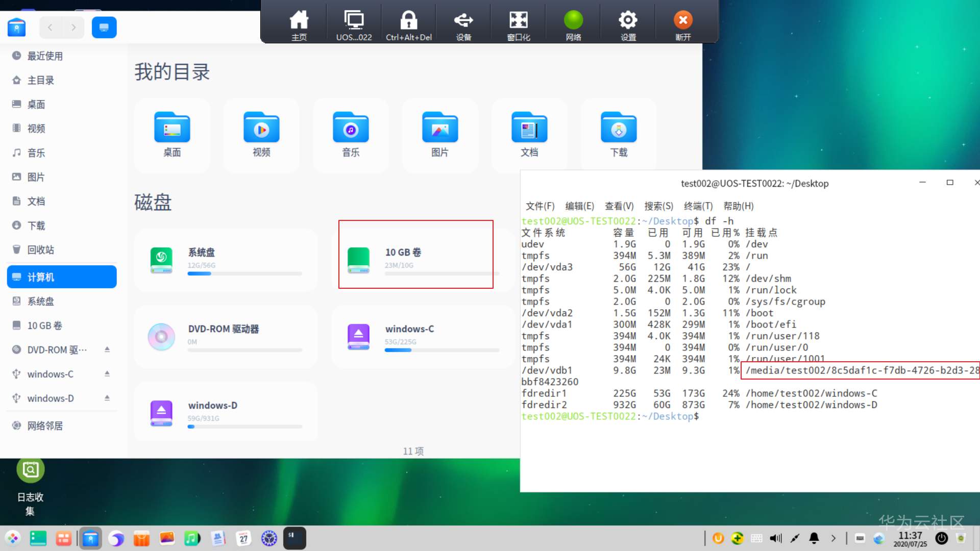Open the 查看(V) menu
Screen dimensions: 980x551
619,206
